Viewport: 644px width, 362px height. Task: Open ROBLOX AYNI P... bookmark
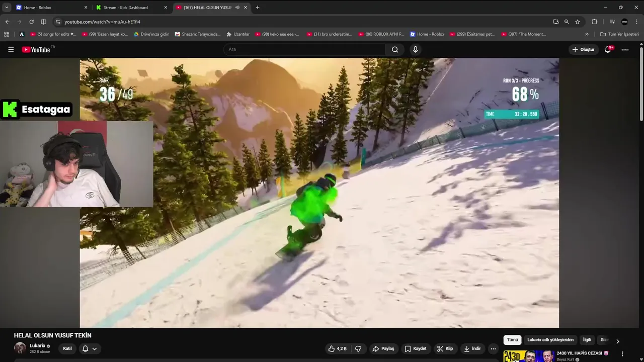tap(381, 34)
